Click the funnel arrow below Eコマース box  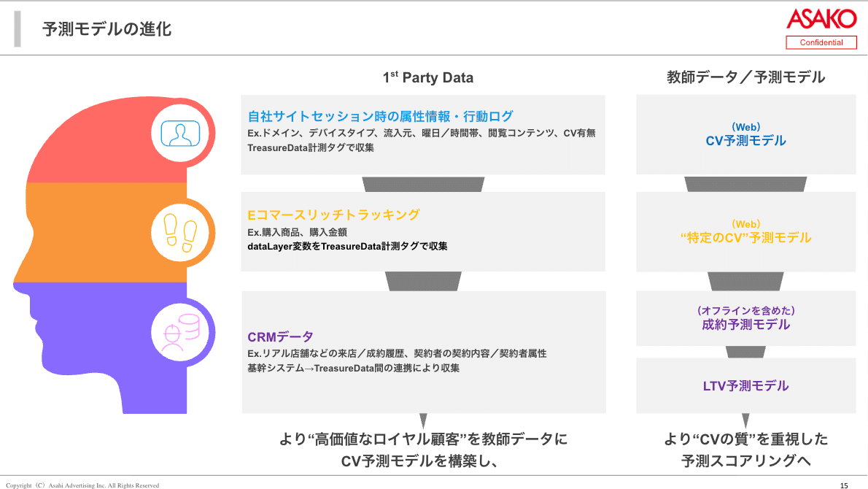click(x=423, y=281)
